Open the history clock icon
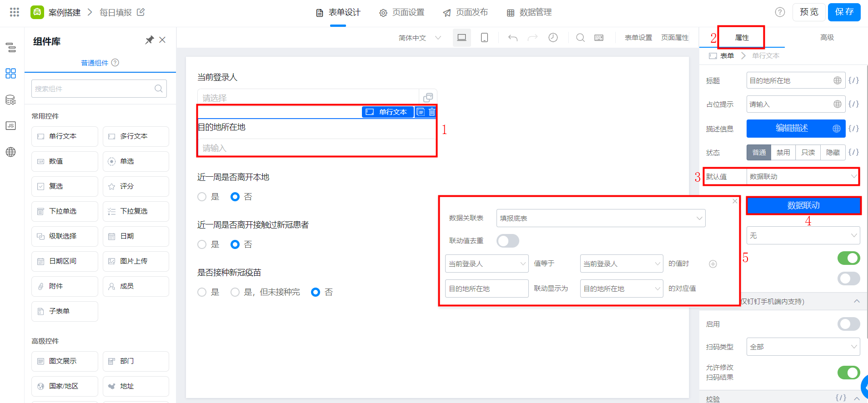The image size is (868, 403). 553,38
